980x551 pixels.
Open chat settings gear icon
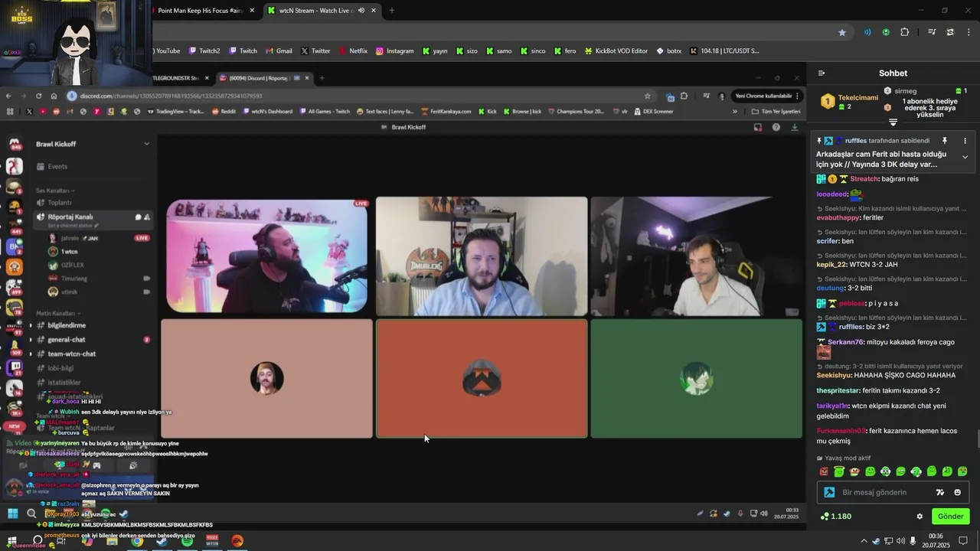click(x=920, y=517)
